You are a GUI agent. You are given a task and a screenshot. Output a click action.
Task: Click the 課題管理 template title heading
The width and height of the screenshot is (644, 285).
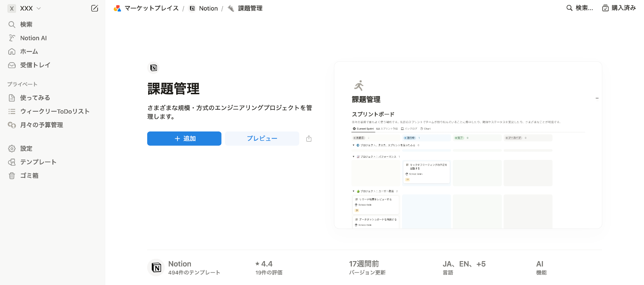(x=173, y=89)
